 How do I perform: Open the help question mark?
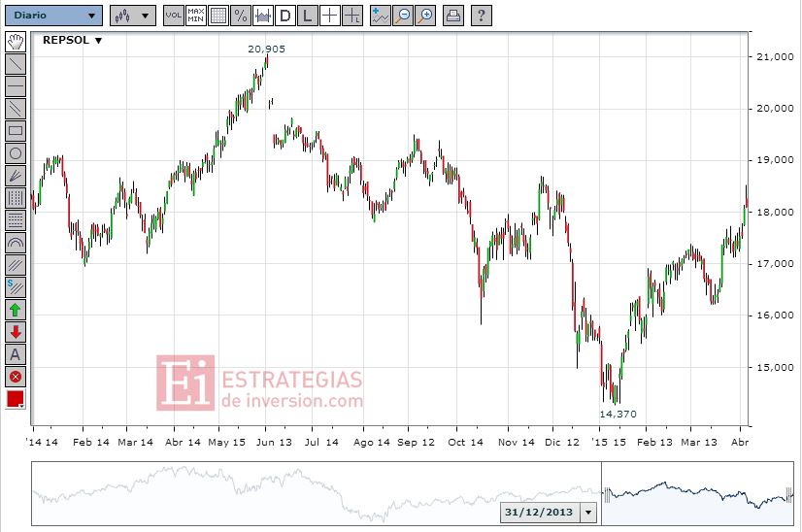482,16
